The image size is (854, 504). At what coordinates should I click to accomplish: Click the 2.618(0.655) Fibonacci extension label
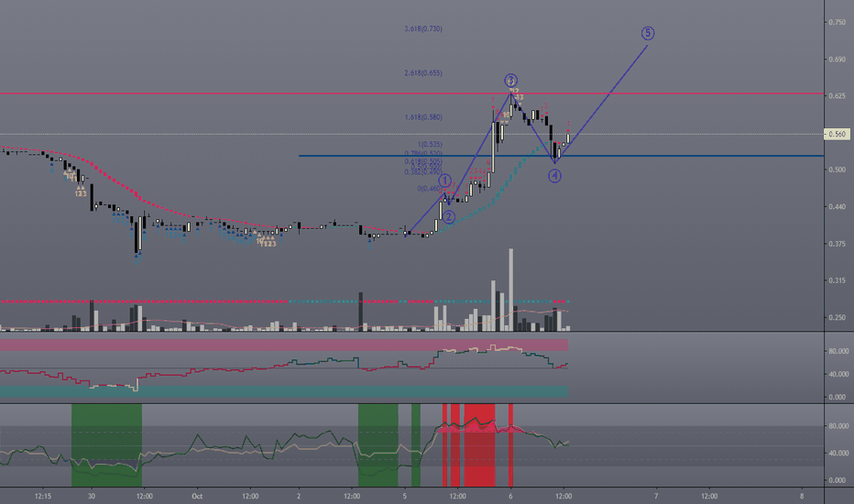pyautogui.click(x=423, y=73)
